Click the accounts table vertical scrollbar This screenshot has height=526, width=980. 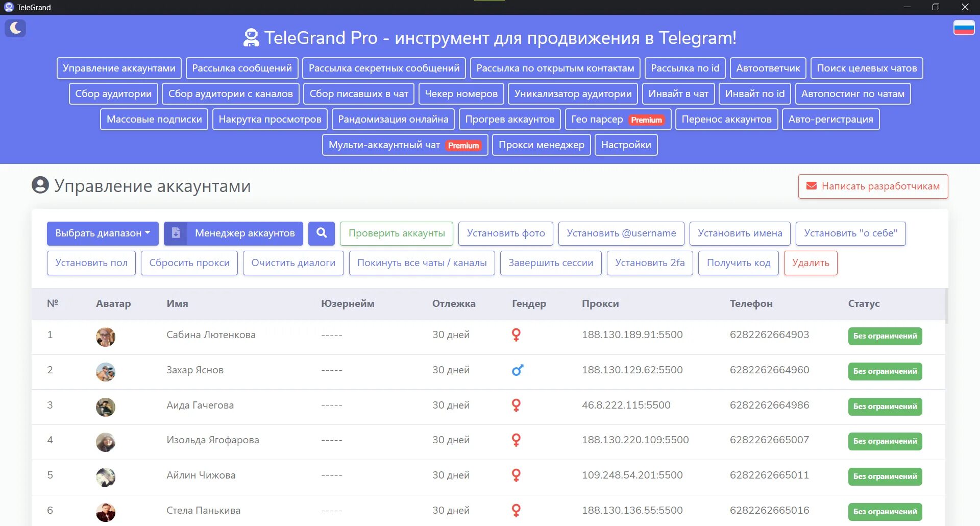[947, 306]
